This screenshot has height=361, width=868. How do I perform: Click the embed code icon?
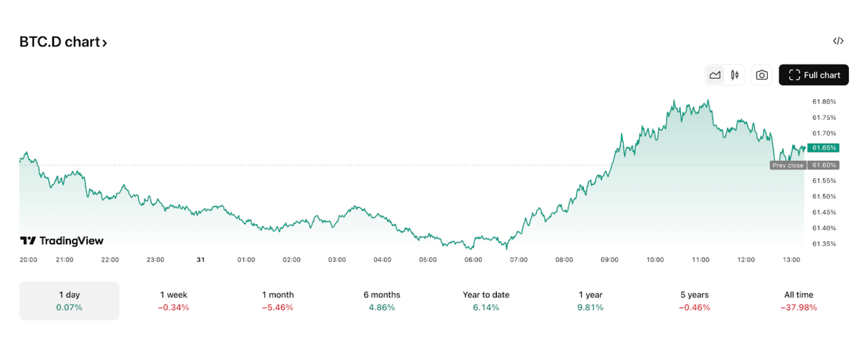click(x=838, y=41)
